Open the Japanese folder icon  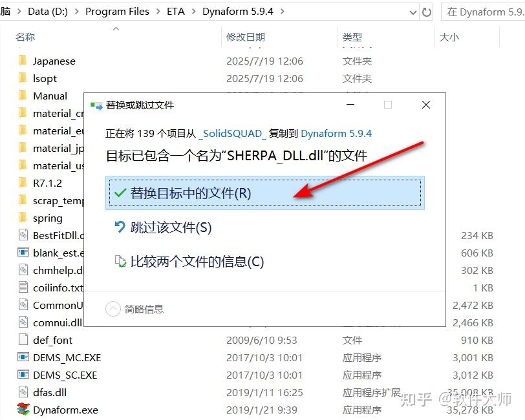(x=23, y=60)
